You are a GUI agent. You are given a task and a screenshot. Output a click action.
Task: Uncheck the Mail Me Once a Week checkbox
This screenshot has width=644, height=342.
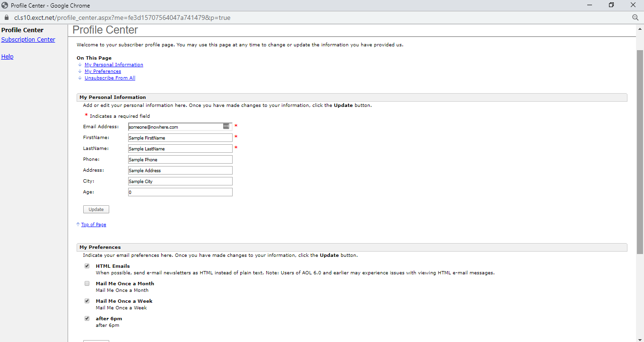pos(87,300)
